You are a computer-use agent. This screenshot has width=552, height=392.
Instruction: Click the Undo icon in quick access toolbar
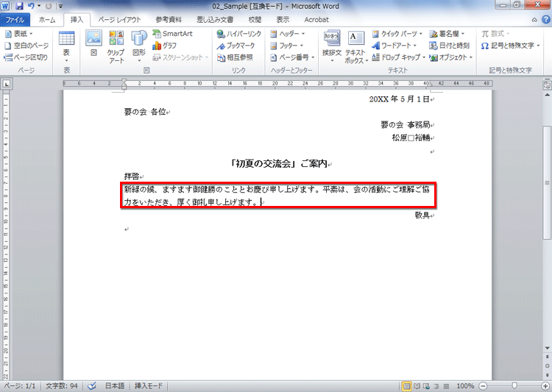click(31, 6)
